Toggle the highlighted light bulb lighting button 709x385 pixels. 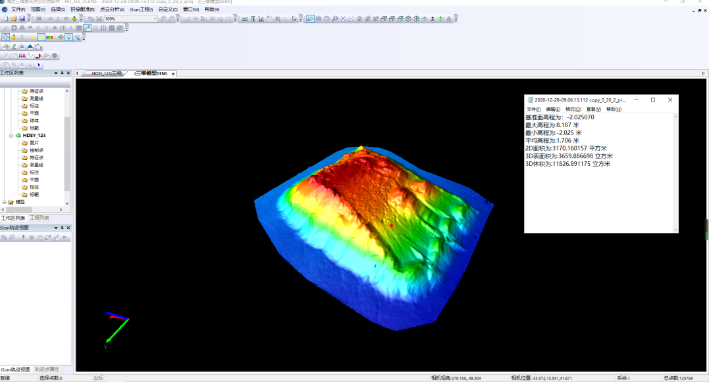point(68,37)
